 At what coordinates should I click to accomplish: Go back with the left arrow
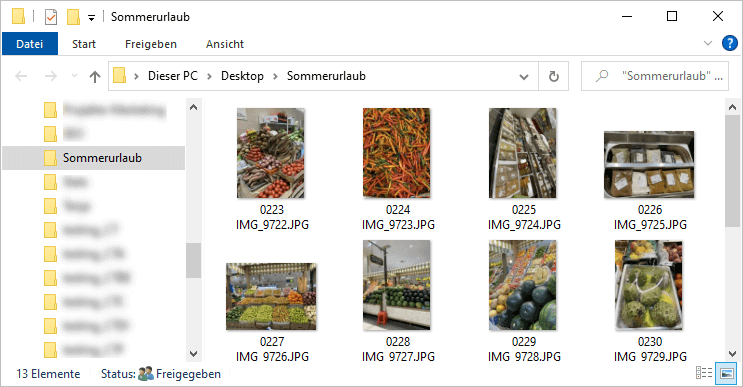(x=21, y=76)
